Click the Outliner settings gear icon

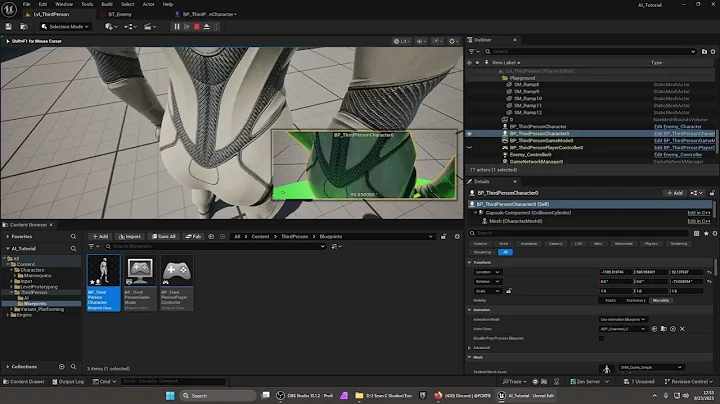click(713, 51)
